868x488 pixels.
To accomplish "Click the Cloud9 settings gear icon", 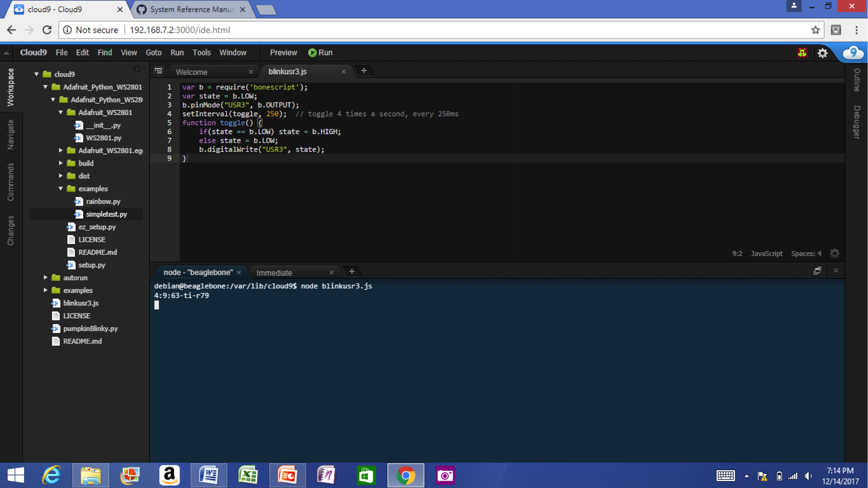I will tap(823, 52).
